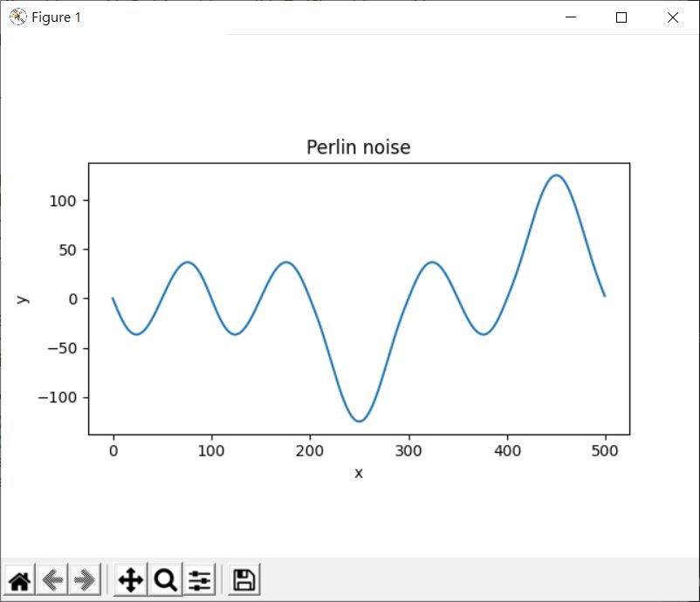Viewport: 700px width, 602px height.
Task: Click y-axis tick label −100
Action: point(58,397)
